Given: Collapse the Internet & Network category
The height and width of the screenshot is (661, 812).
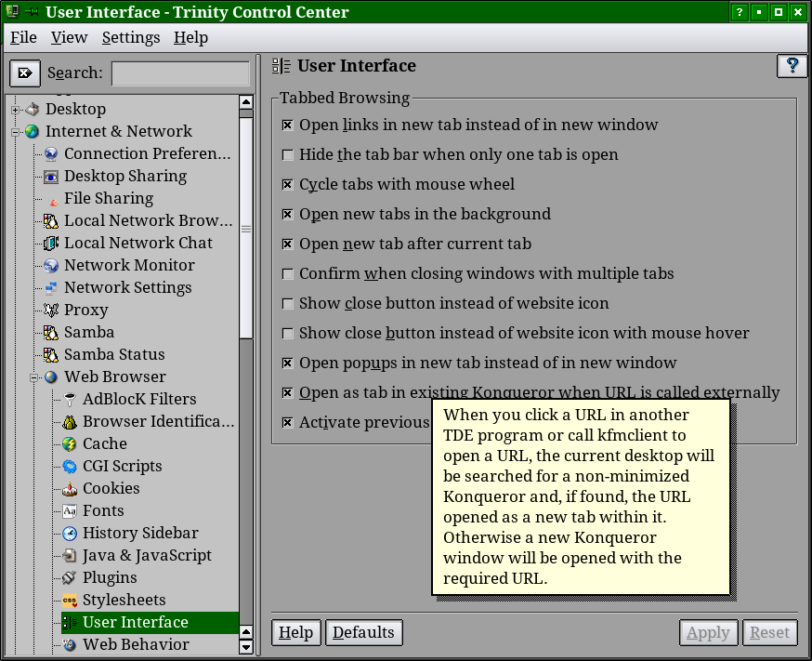Looking at the screenshot, I should pos(15,132).
